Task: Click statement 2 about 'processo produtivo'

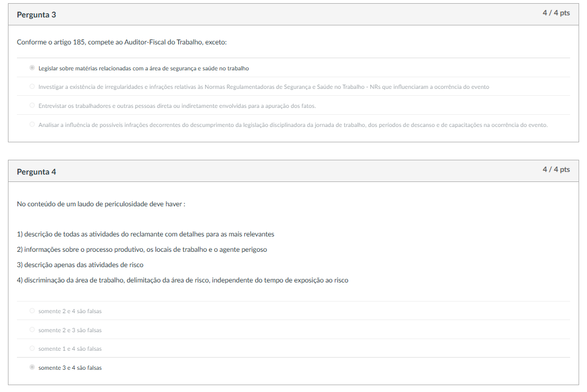Action: coord(142,250)
